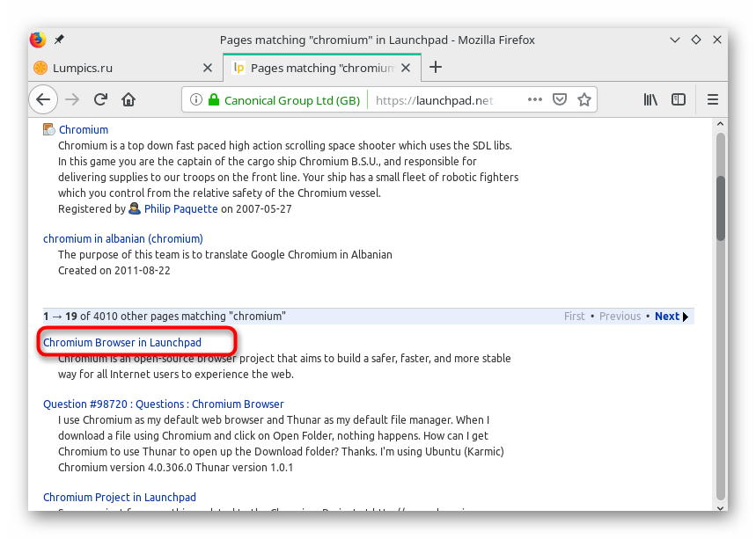The width and height of the screenshot is (756, 539).
Task: Toggle the Firefox sidebar view
Action: [679, 99]
